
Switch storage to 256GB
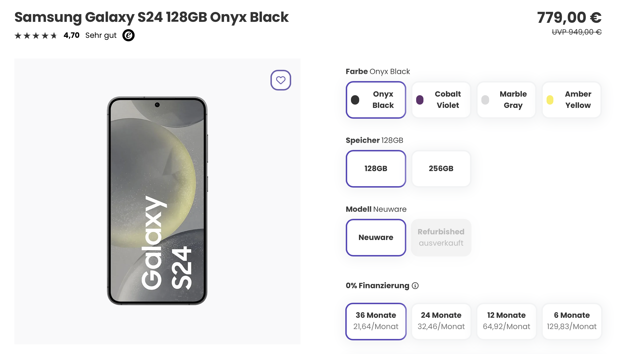441,169
